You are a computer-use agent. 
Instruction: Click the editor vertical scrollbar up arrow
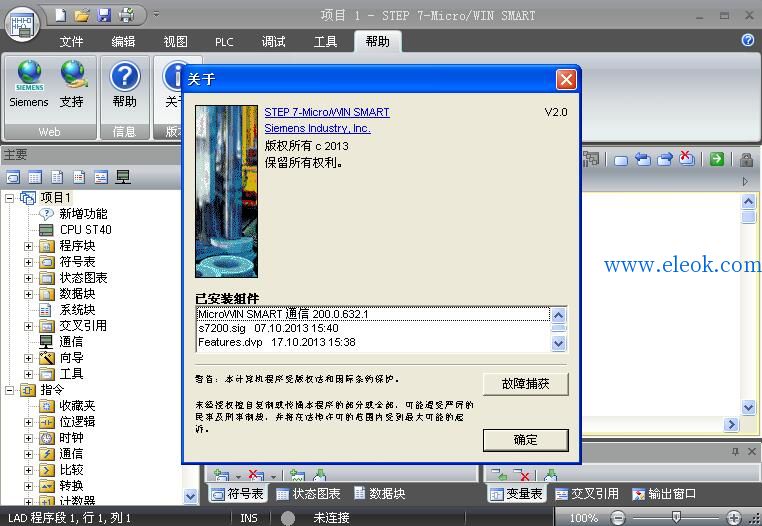click(748, 201)
